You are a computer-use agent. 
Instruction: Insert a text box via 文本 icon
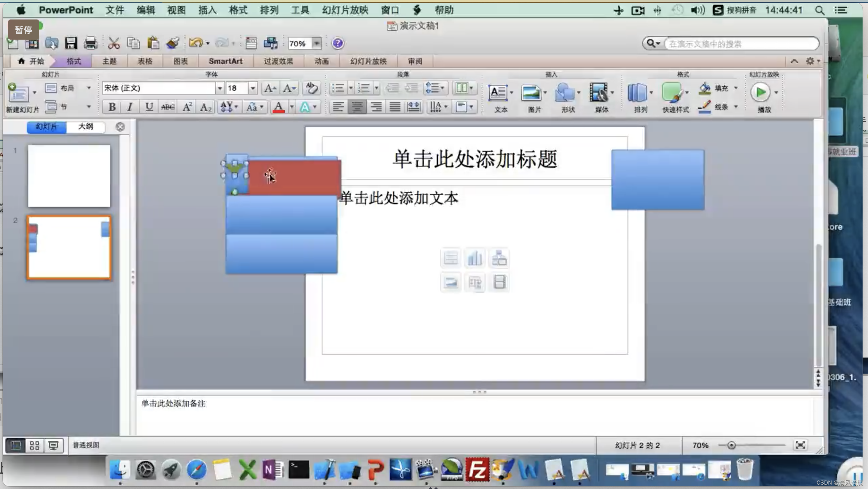tap(498, 93)
